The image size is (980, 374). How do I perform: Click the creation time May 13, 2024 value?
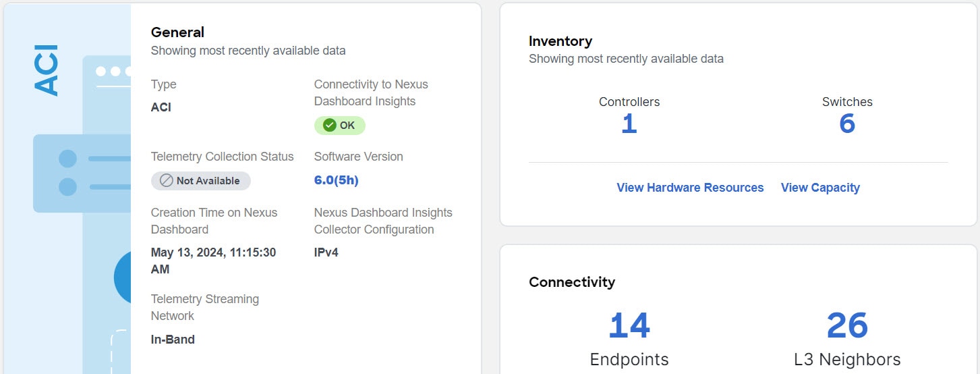213,261
